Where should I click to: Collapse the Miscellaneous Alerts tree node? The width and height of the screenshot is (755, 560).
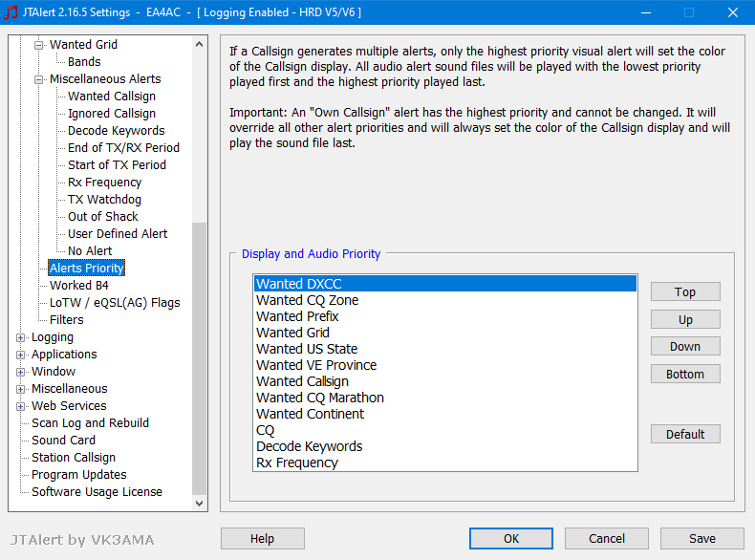click(38, 79)
